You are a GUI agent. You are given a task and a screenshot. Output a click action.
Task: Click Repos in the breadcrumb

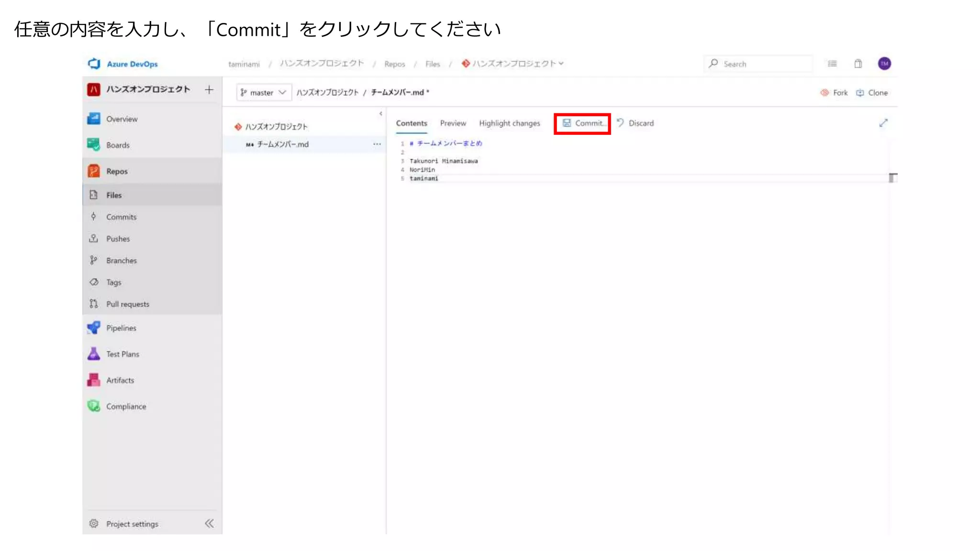tap(395, 64)
